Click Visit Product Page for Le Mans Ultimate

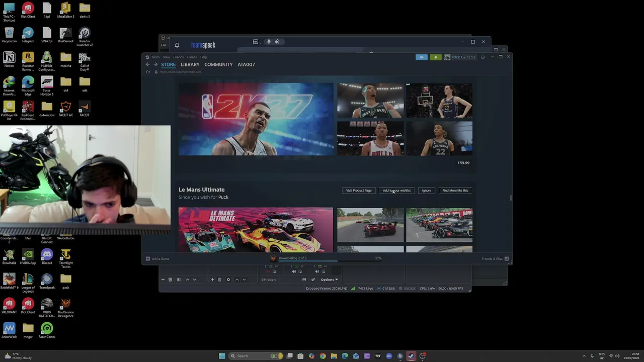[359, 191]
